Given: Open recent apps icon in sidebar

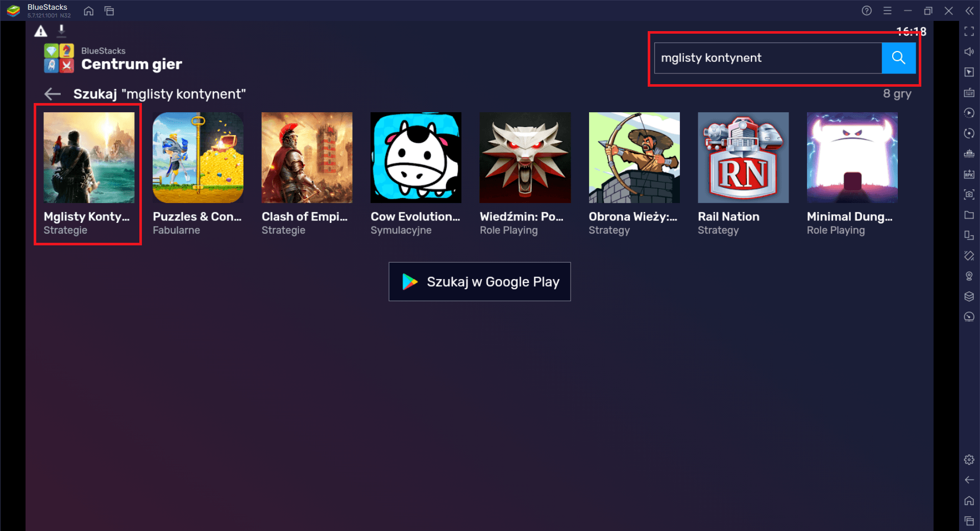Looking at the screenshot, I should (x=969, y=521).
